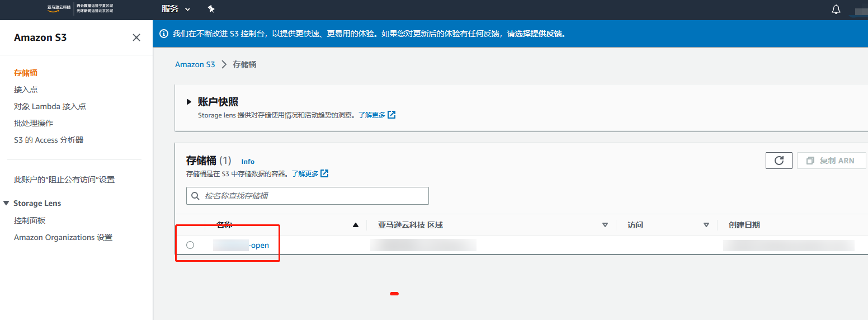
Task: Open 批处理操作 in the sidebar
Action: click(34, 123)
